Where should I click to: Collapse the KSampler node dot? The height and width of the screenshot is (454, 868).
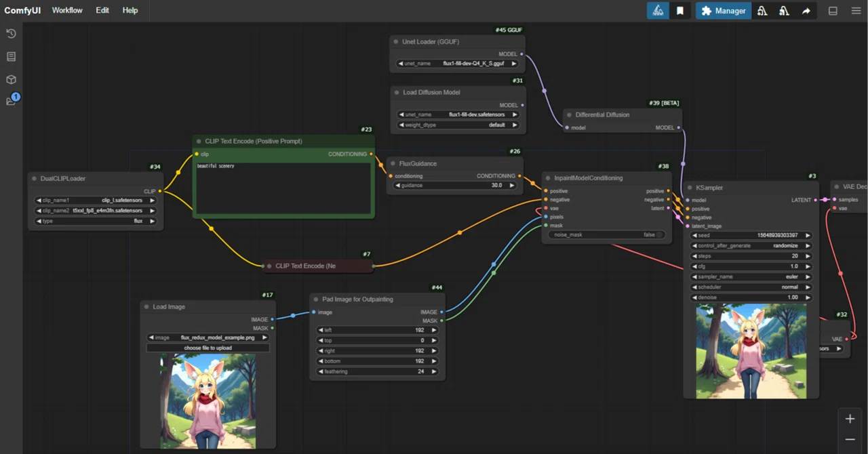(x=690, y=188)
